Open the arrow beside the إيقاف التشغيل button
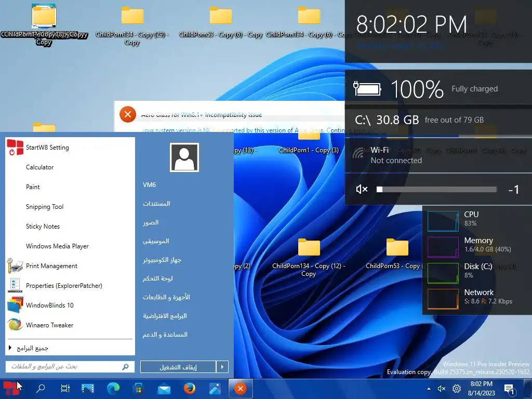This screenshot has width=532, height=399. [x=222, y=367]
